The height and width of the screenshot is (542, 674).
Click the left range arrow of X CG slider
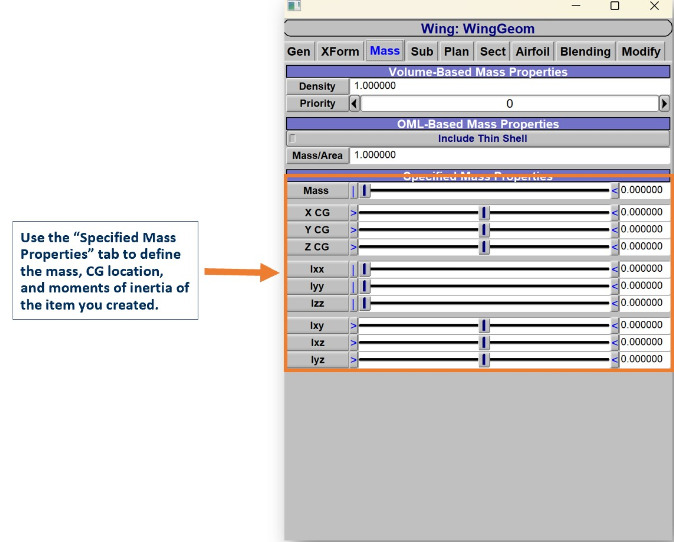353,213
